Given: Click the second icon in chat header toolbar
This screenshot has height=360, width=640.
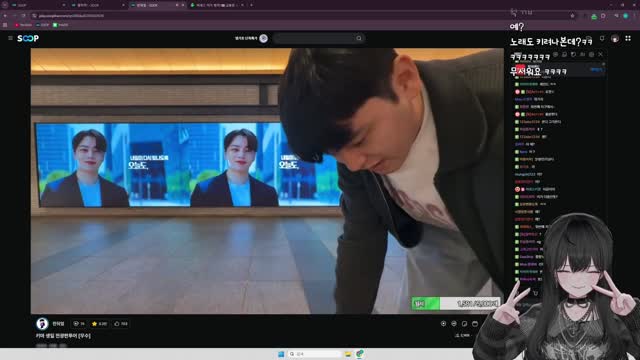Looking at the screenshot, I should (564, 54).
